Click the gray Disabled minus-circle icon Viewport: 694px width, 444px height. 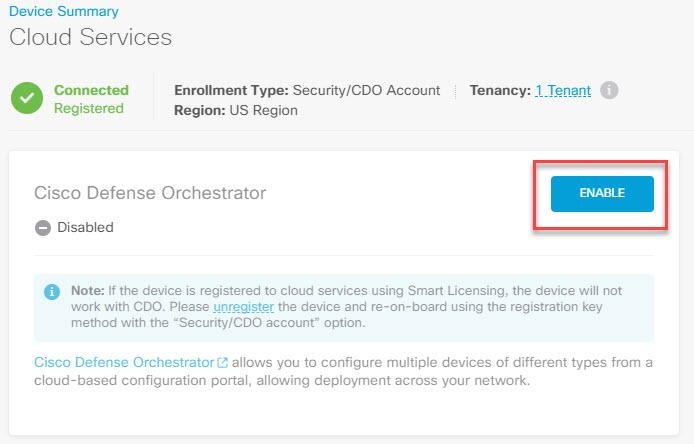pyautogui.click(x=43, y=227)
